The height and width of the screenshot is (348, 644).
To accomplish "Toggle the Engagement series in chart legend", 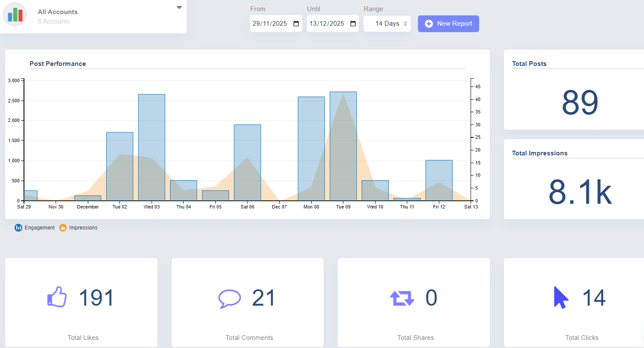I will click(35, 228).
